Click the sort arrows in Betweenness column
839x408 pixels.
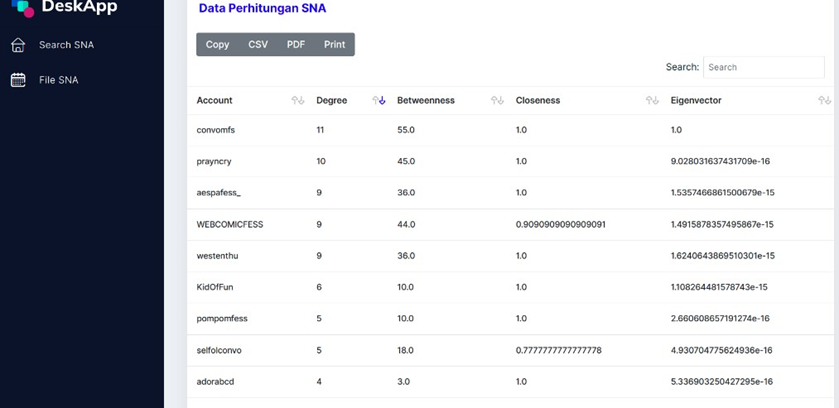pyautogui.click(x=497, y=101)
